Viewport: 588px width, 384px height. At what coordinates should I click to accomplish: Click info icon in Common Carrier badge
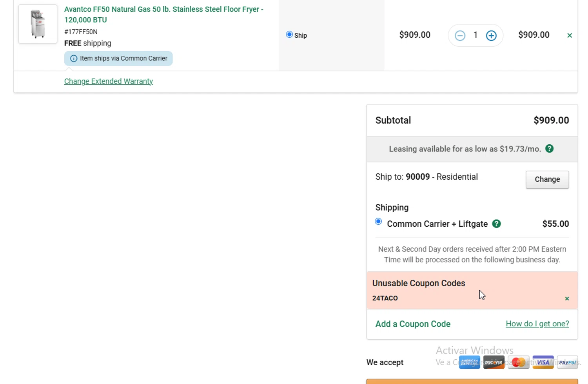[73, 58]
